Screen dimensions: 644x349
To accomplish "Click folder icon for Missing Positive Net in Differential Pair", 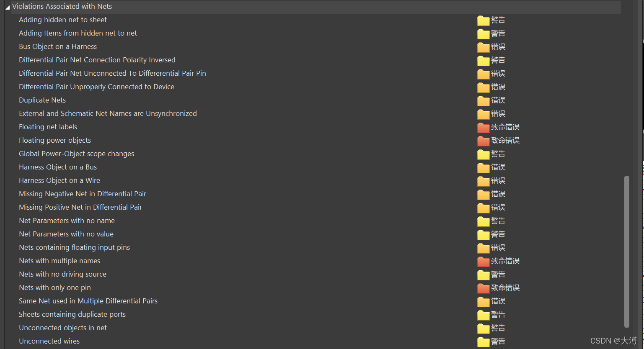I will (483, 208).
